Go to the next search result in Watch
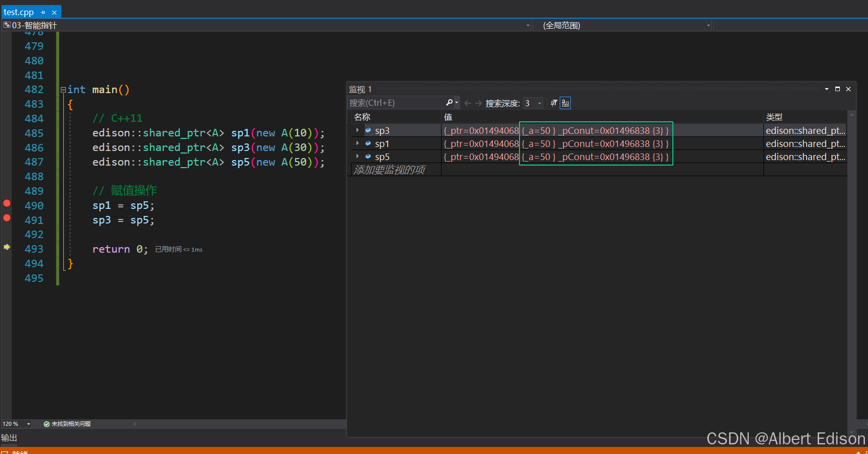The height and width of the screenshot is (454, 868). click(x=478, y=103)
